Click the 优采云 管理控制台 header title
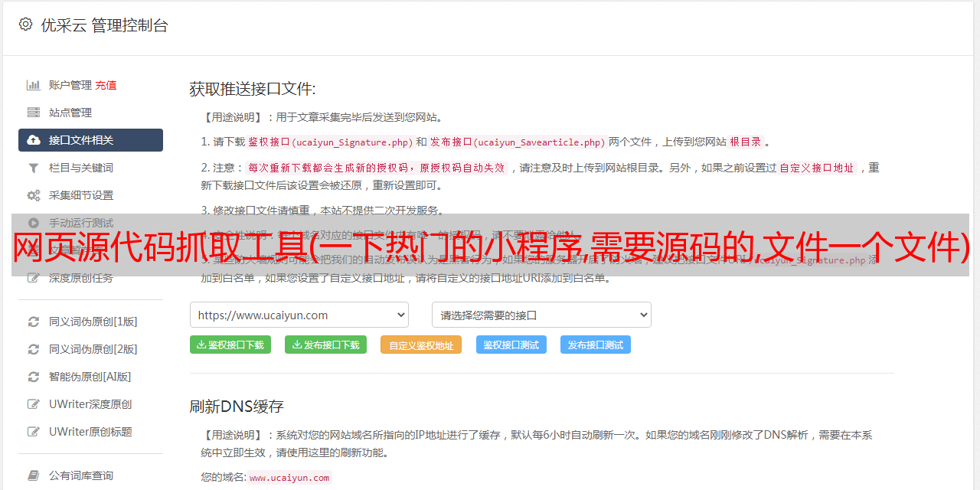This screenshot has width=980, height=490. click(104, 25)
